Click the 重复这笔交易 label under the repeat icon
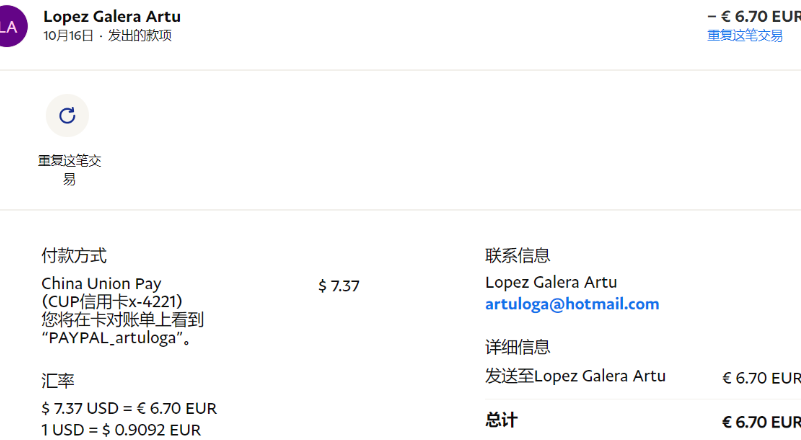801x440 pixels. pyautogui.click(x=70, y=170)
